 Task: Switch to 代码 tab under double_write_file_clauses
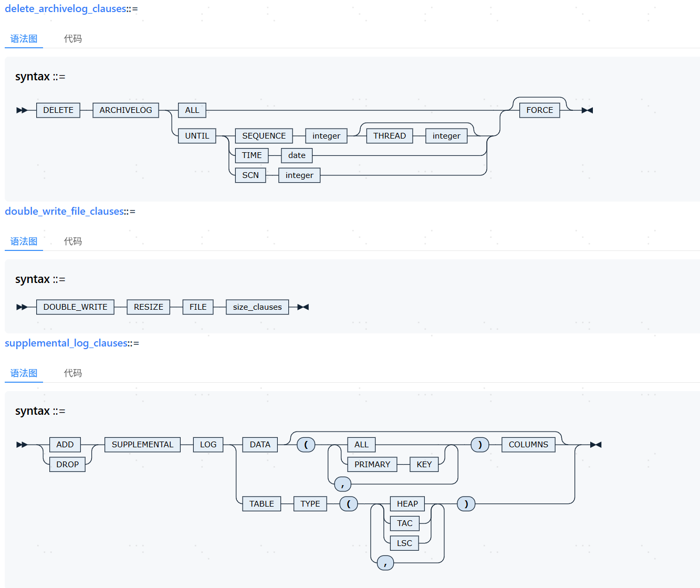point(73,241)
